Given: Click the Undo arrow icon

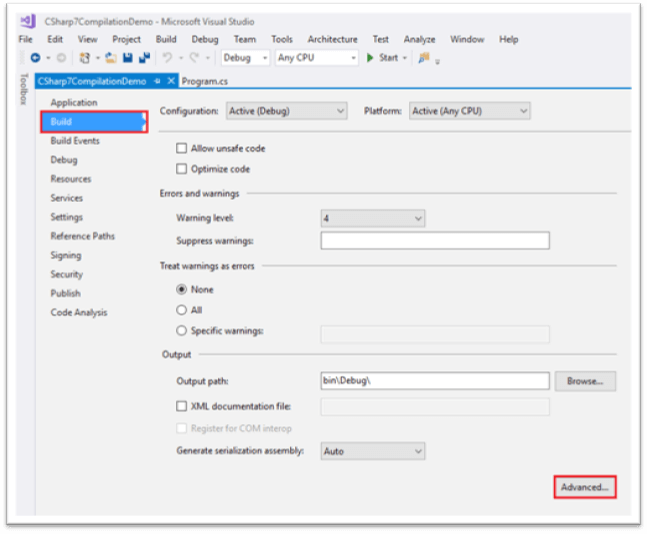Looking at the screenshot, I should tap(167, 58).
